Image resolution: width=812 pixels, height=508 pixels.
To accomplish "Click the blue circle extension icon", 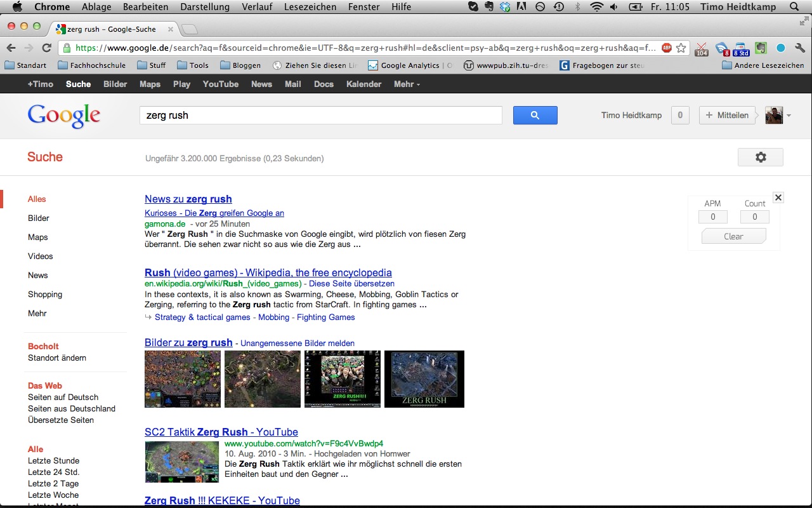I will pyautogui.click(x=781, y=48).
